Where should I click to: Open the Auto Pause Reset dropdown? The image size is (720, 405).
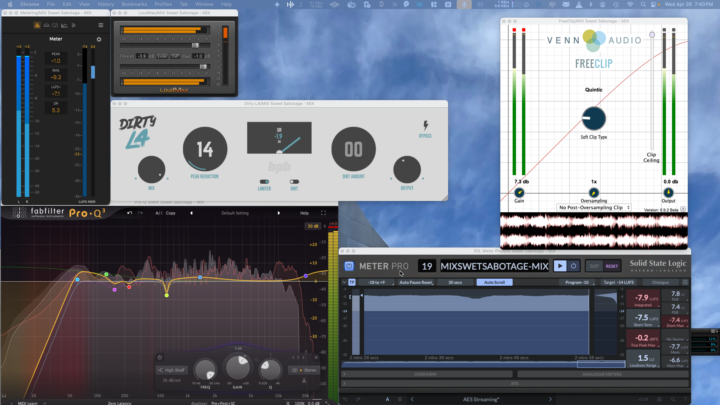click(416, 282)
